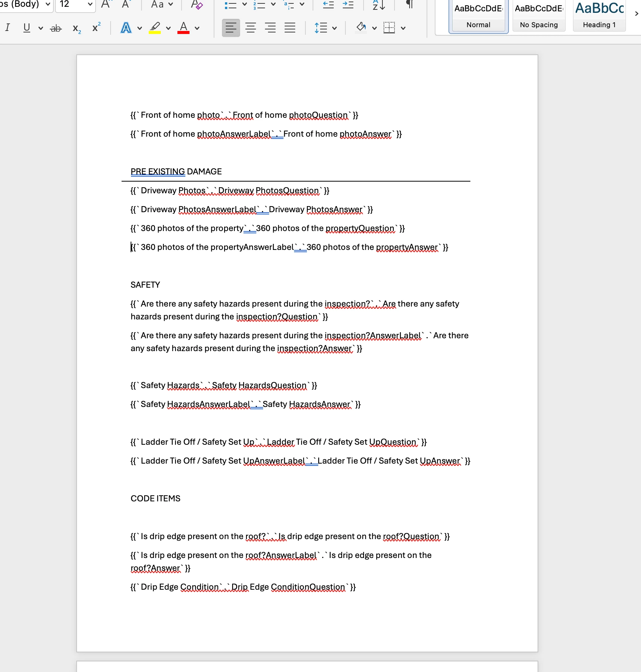Click Driveway PhotosQuestion placeholder line
641x672 pixels.
click(230, 191)
